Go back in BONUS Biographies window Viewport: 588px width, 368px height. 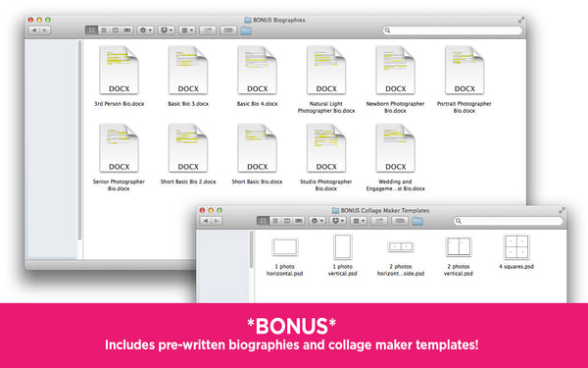(33, 30)
